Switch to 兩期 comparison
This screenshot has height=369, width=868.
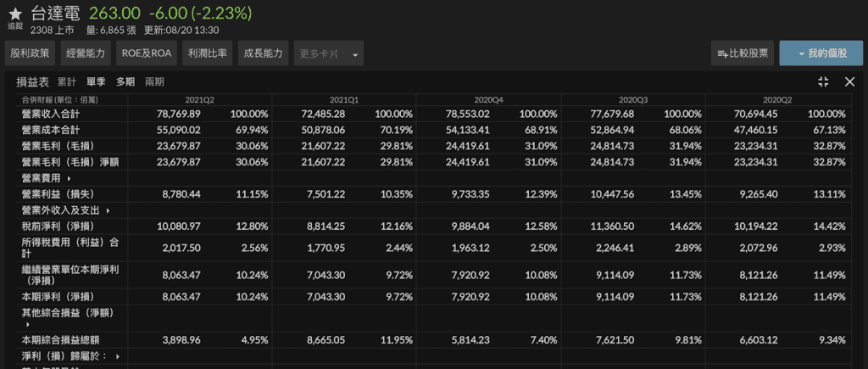(154, 82)
